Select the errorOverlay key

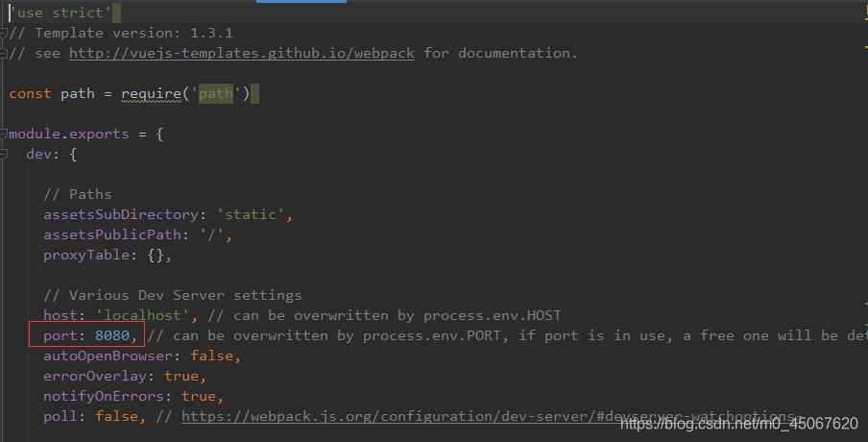[95, 376]
